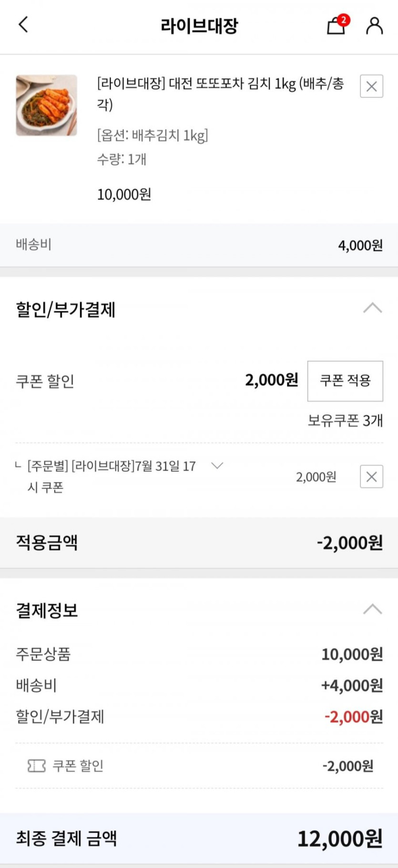398x868 pixels.
Task: Open the user profile icon
Action: click(374, 26)
